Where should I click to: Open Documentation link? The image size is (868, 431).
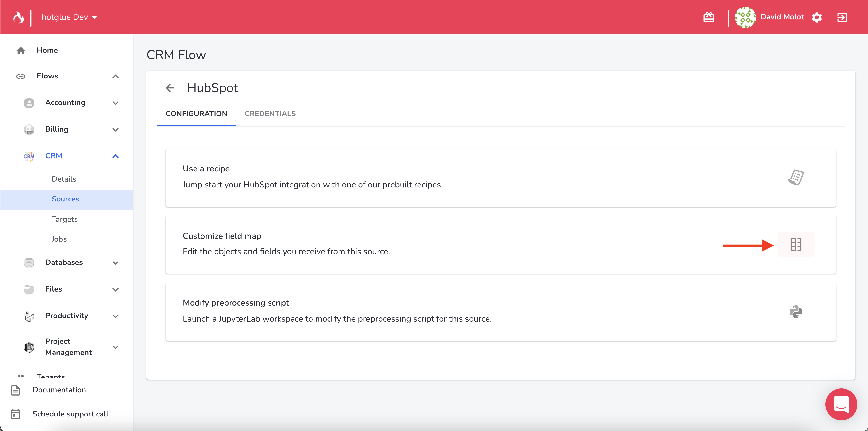pyautogui.click(x=59, y=390)
